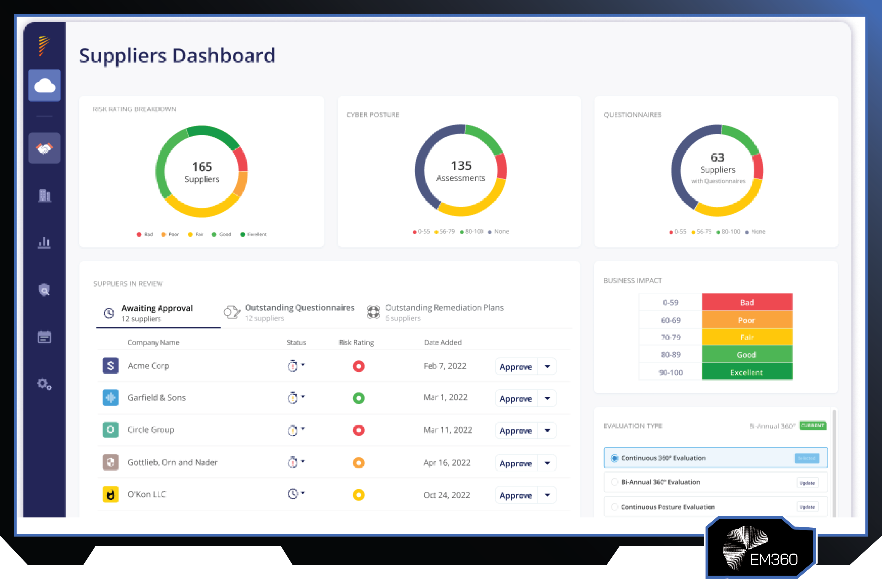Viewport: 882px width, 588px height.
Task: Click the icon beside Outstanding Questionnaires
Action: (232, 312)
